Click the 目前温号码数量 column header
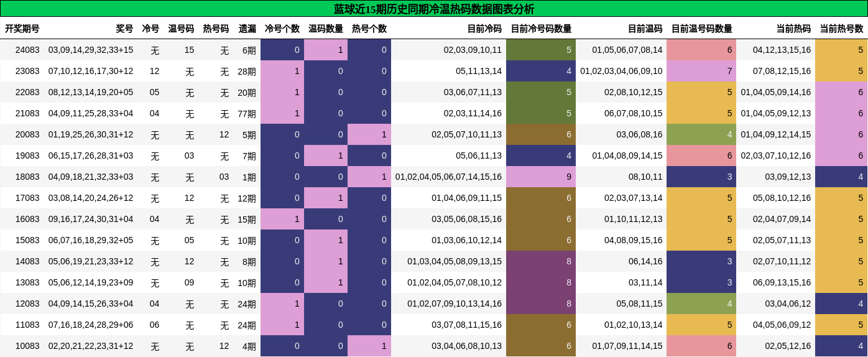868x357 pixels. [701, 29]
